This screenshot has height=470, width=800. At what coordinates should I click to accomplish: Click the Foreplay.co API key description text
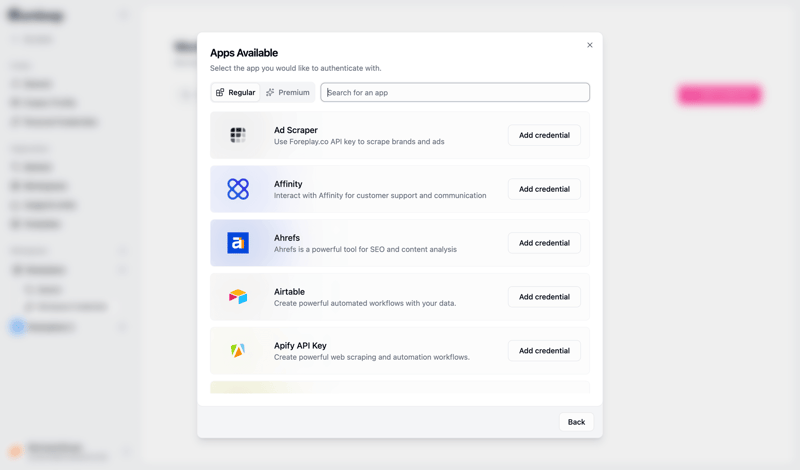coord(359,141)
